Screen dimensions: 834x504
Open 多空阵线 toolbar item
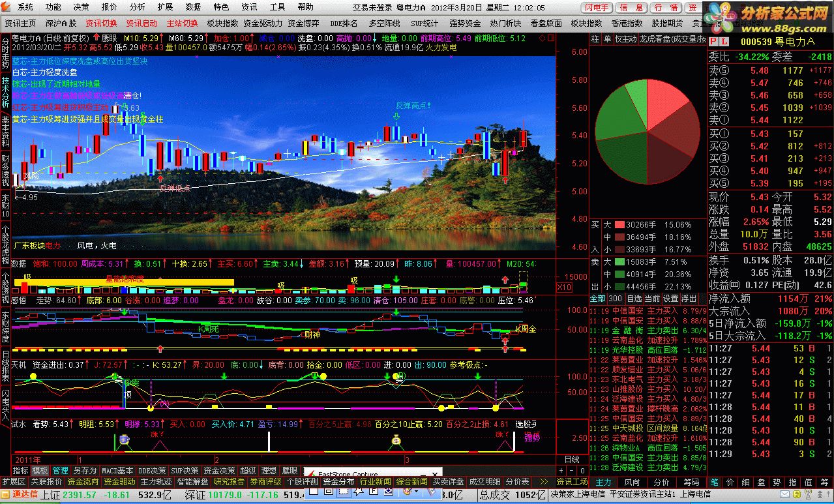(384, 23)
